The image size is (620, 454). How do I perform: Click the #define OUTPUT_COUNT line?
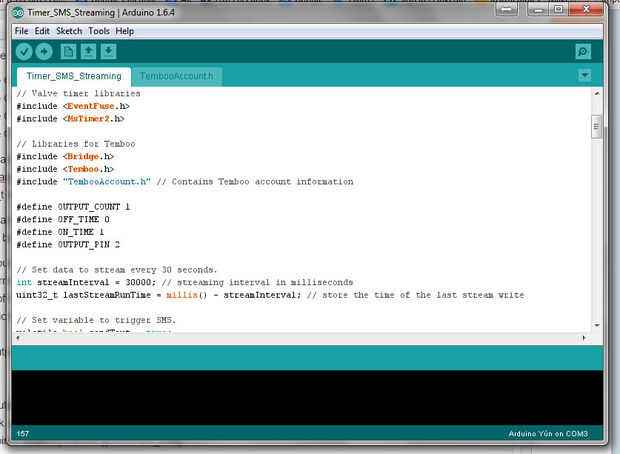click(x=73, y=207)
